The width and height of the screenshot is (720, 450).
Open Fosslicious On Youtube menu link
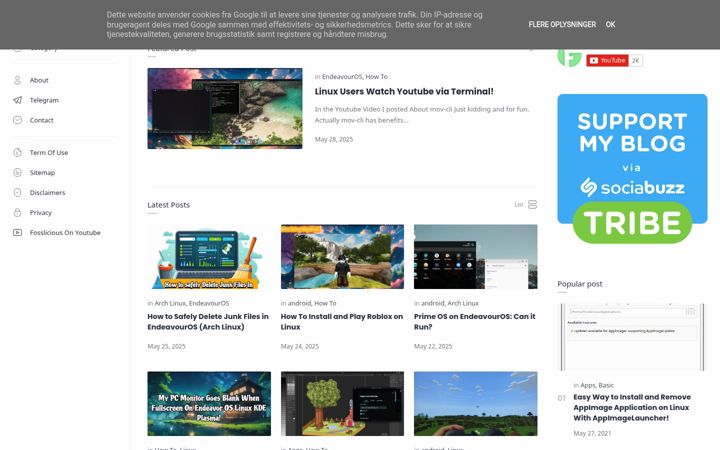[65, 232]
